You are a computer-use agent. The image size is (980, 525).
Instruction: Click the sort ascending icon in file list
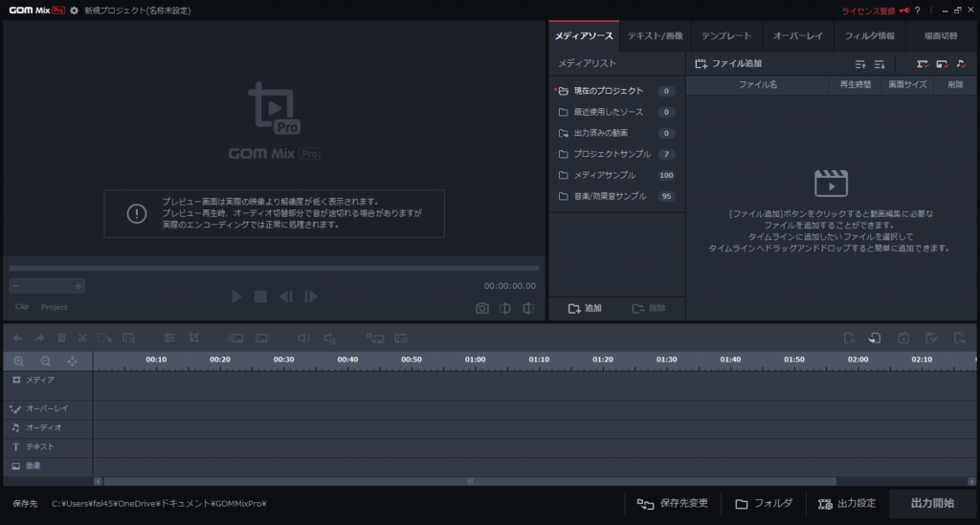[x=860, y=64]
